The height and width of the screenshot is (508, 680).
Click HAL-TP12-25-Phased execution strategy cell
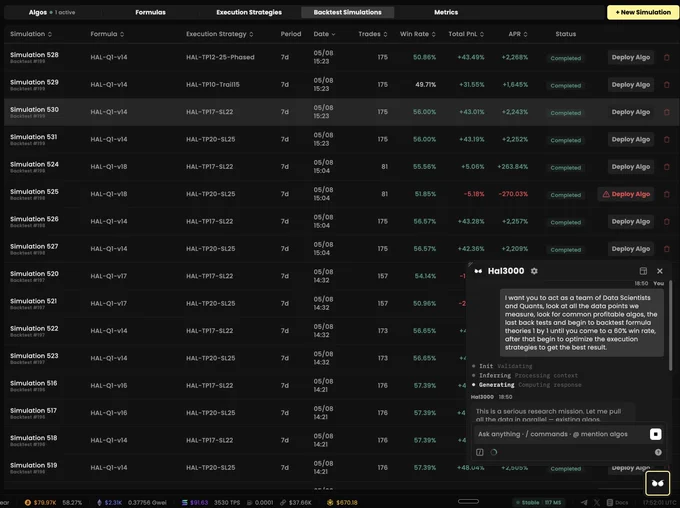pos(220,57)
